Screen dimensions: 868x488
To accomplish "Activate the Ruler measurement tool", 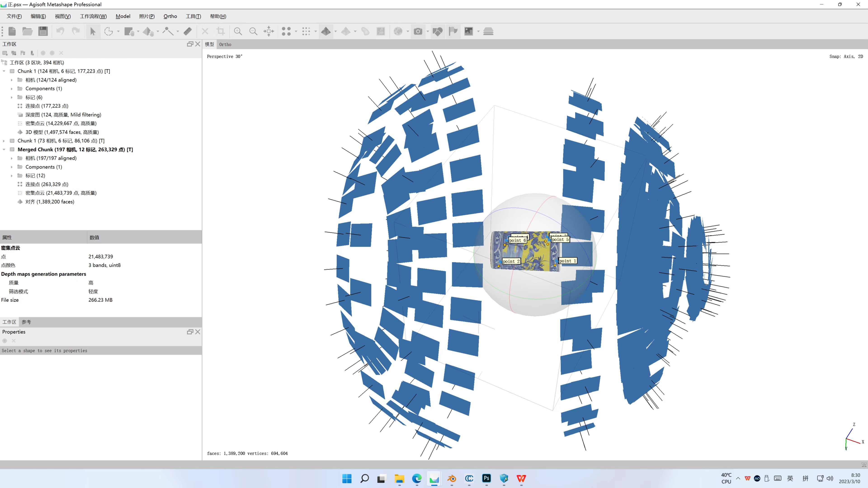I will pos(188,31).
